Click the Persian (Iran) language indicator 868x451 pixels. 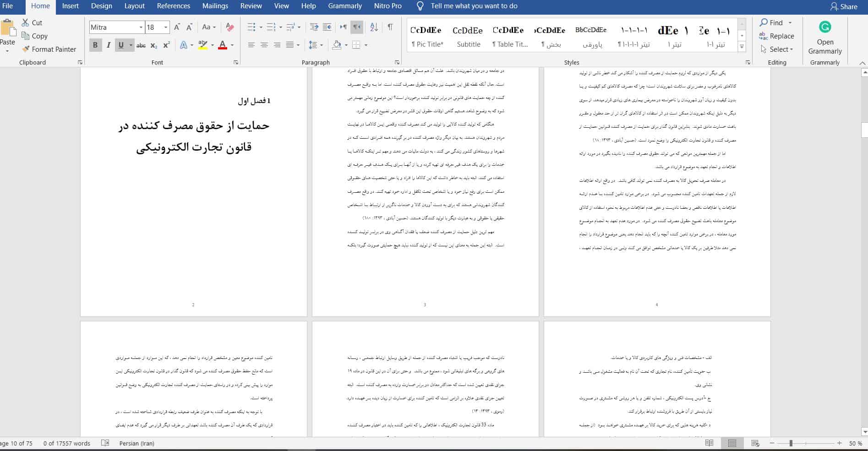pyautogui.click(x=136, y=443)
